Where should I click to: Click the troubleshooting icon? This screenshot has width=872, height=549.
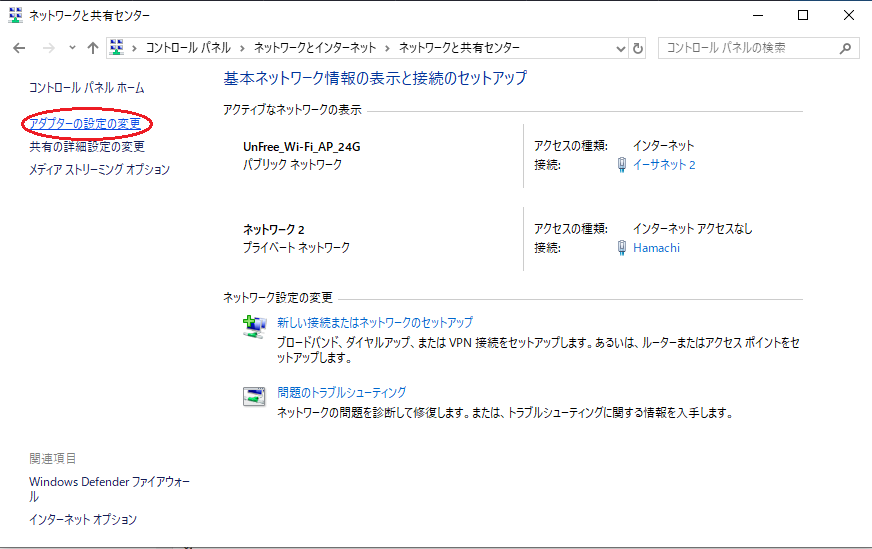tap(254, 397)
